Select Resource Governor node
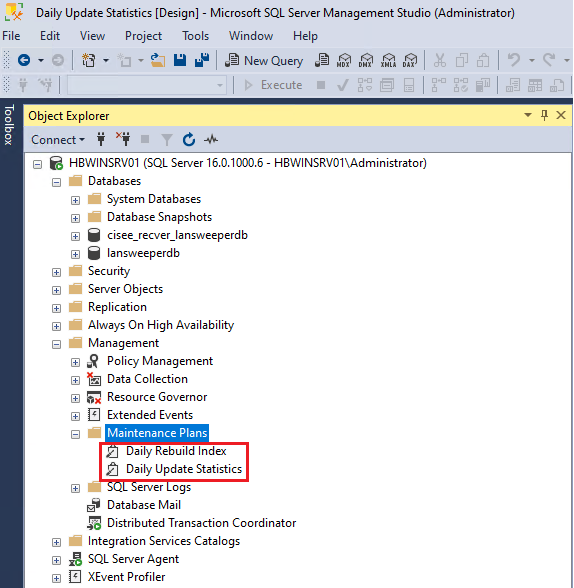 157,397
